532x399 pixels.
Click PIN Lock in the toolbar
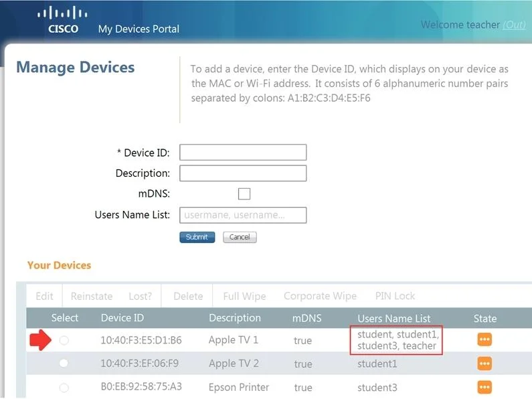tap(395, 296)
